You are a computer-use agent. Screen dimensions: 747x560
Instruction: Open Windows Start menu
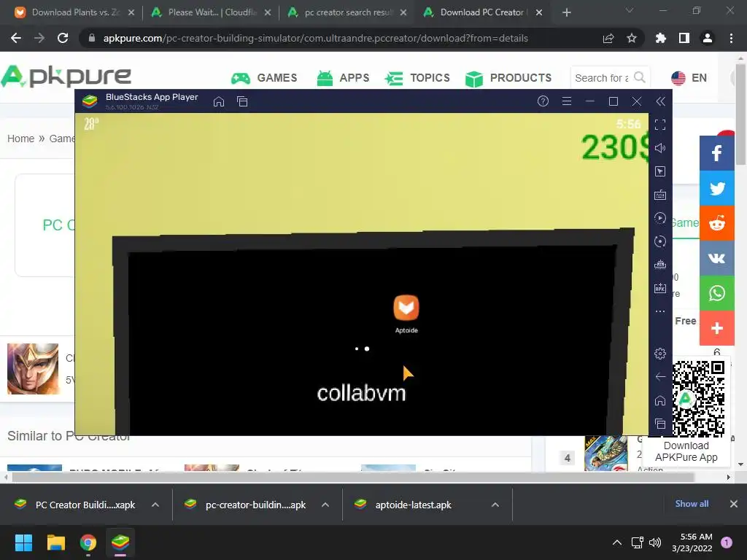[23, 542]
